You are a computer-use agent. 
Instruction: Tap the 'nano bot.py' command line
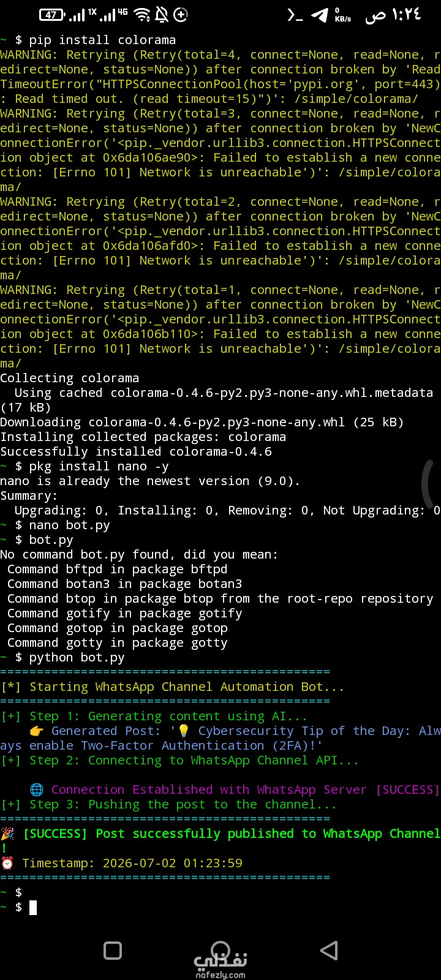click(55, 525)
